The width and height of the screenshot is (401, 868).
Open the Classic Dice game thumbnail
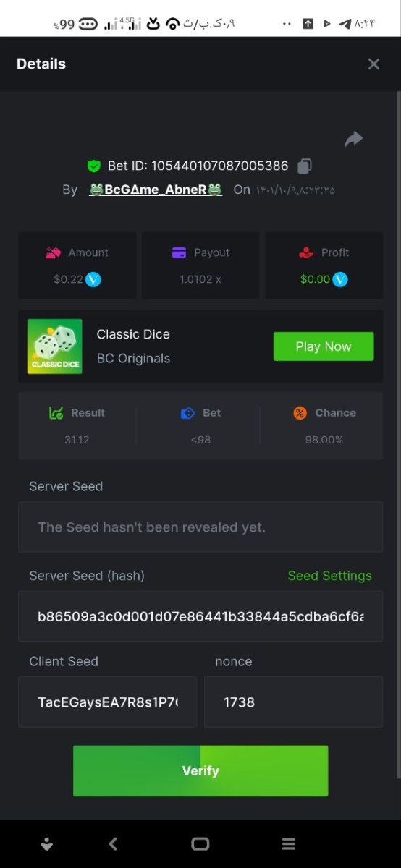55,346
